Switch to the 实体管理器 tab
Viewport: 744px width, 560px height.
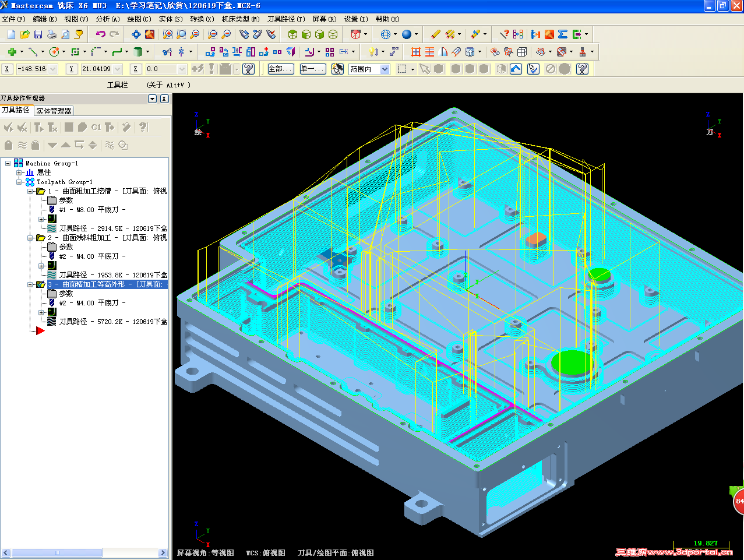[x=54, y=111]
